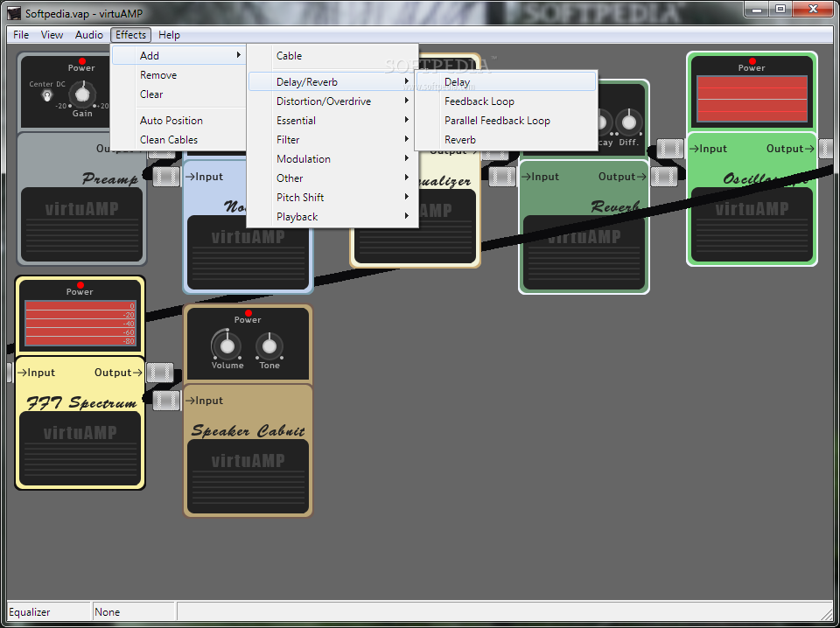Select the Reverb pedal footswitch
The width and height of the screenshot is (840, 628).
(x=584, y=252)
